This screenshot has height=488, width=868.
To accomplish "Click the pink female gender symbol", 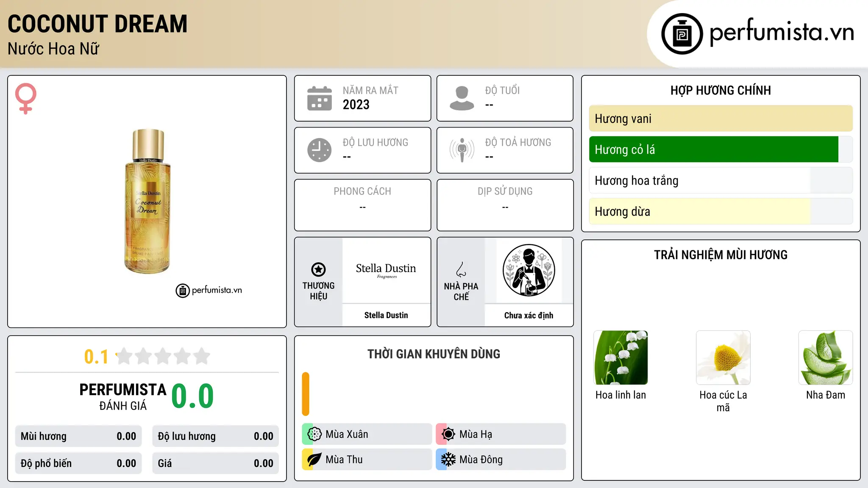I will [26, 98].
